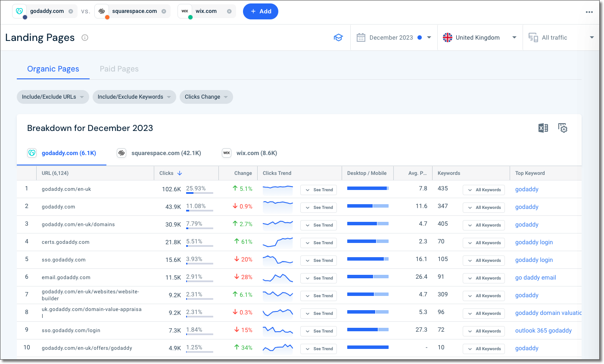Screen dimensions: 604x364
Task: Open 'godaddy' keyword link in row 1
Action: [526, 189]
